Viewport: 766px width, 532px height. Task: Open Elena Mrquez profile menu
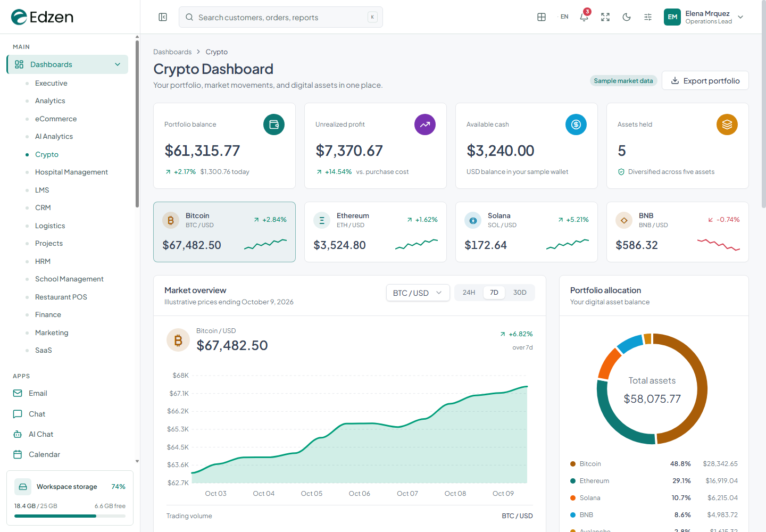tap(703, 17)
